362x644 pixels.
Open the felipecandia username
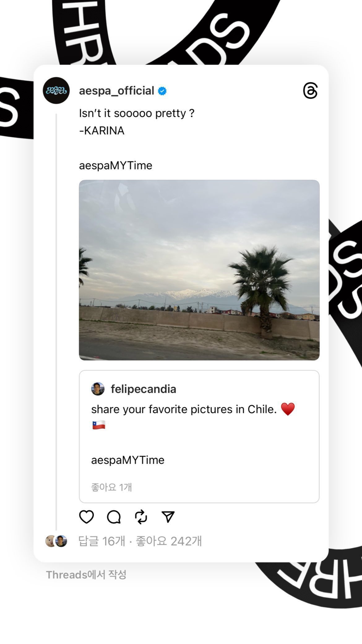tap(144, 389)
